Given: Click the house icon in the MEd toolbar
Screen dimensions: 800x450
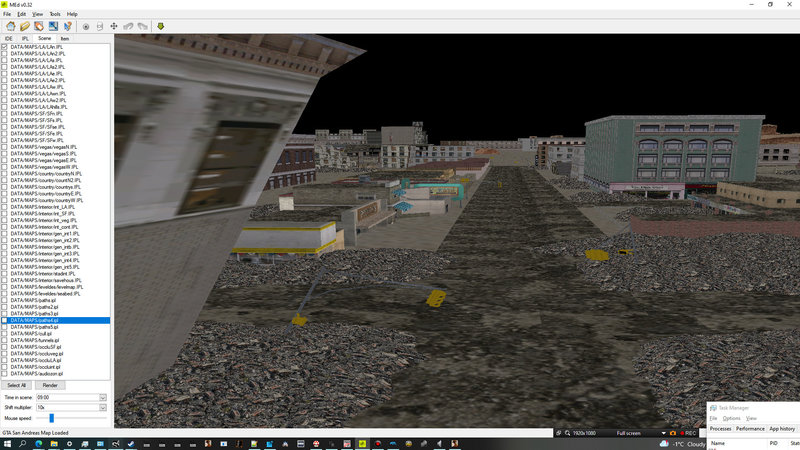Looking at the screenshot, I should (11, 26).
